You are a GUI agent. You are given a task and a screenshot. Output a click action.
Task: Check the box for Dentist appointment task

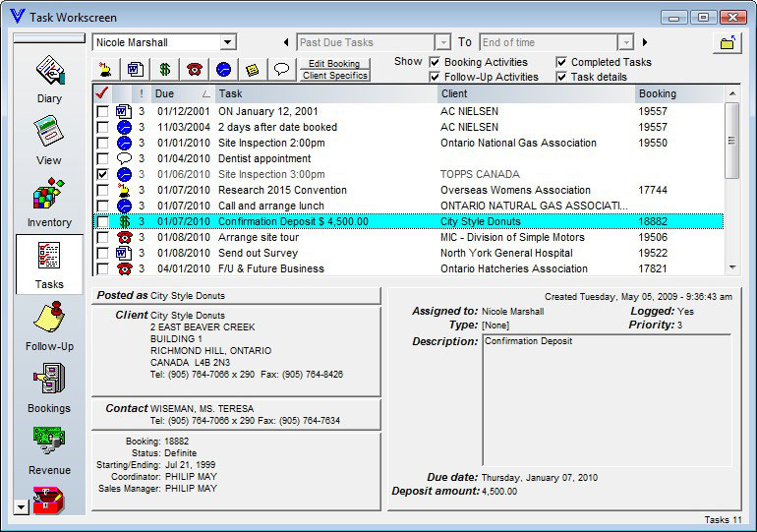point(102,158)
